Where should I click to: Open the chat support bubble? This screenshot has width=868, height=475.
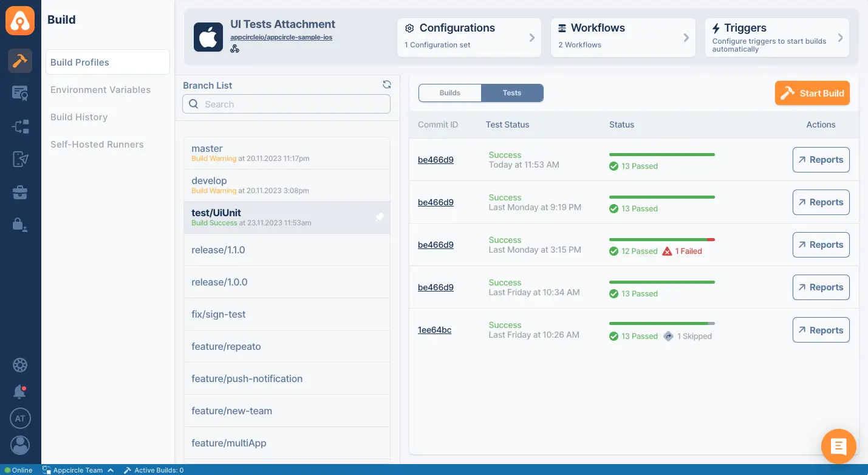coord(839,446)
